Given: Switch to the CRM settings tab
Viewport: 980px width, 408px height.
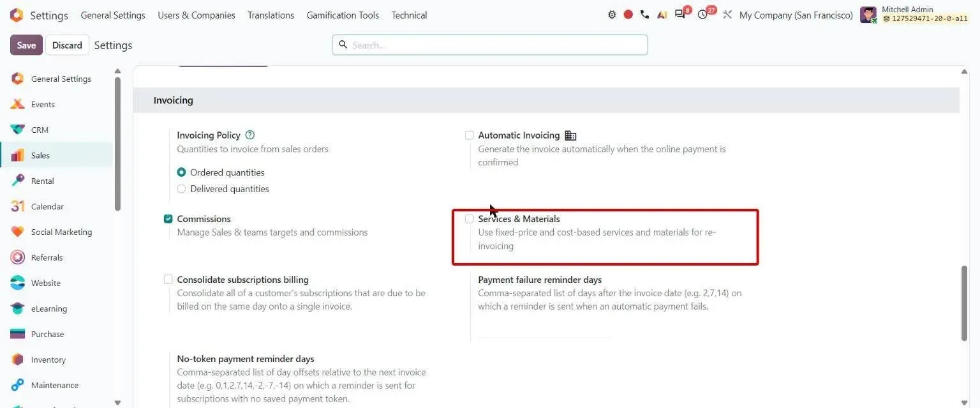Looking at the screenshot, I should click(x=56, y=130).
